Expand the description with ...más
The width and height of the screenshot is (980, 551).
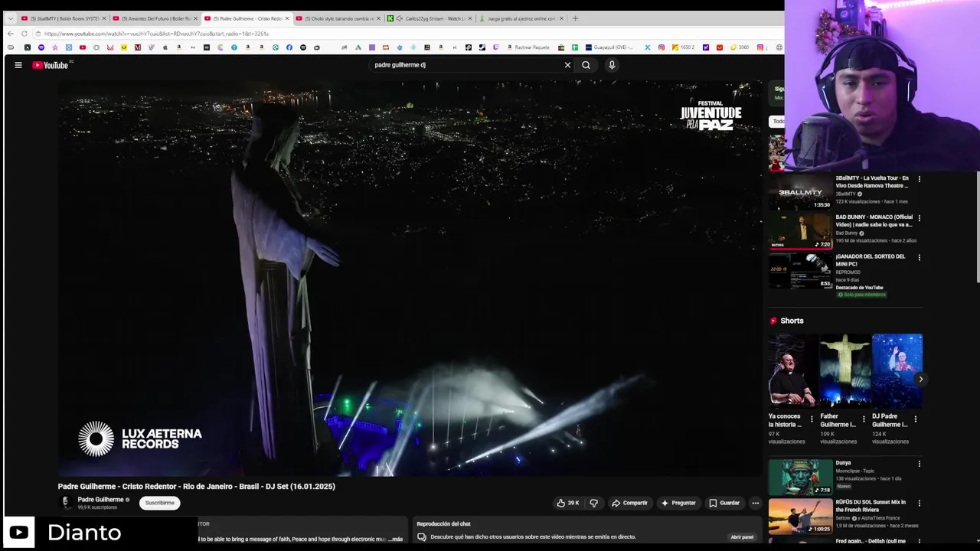(x=395, y=539)
